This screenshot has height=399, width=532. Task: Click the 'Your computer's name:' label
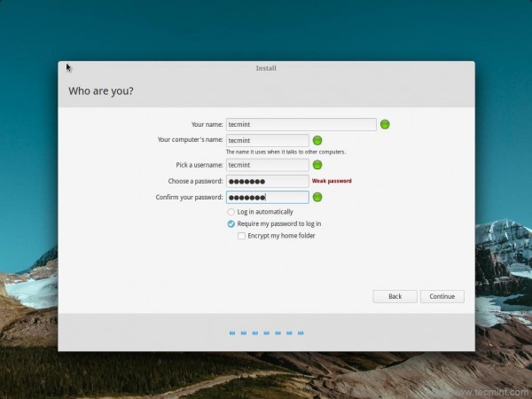(x=191, y=140)
